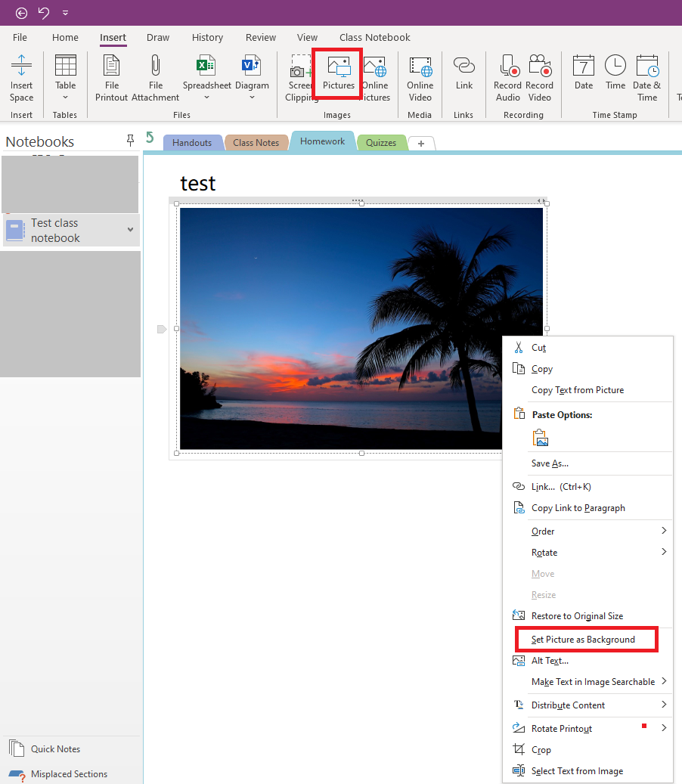
Task: Click the Pictures button
Action: pyautogui.click(x=339, y=75)
